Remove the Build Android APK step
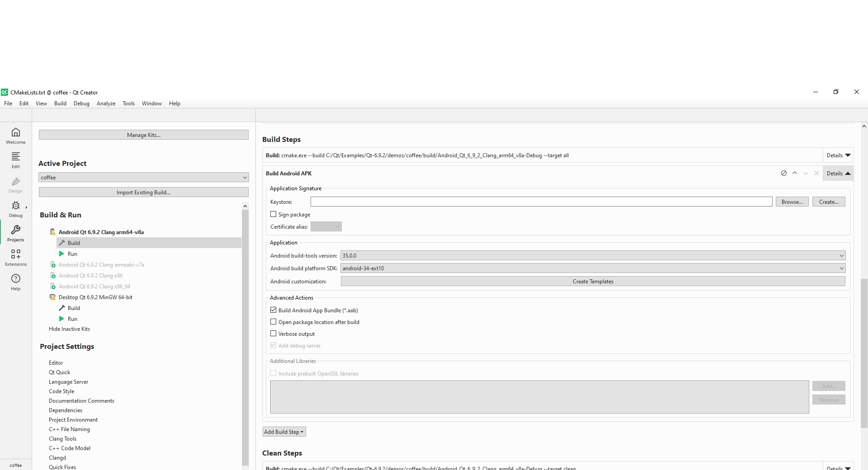Viewport: 868px width, 470px height. pos(816,173)
